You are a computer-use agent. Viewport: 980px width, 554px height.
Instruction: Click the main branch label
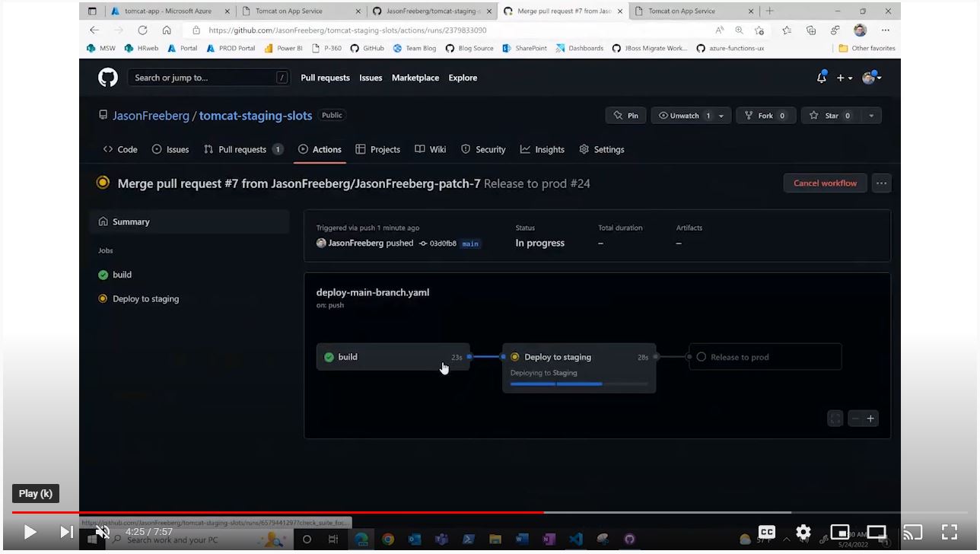pos(470,244)
